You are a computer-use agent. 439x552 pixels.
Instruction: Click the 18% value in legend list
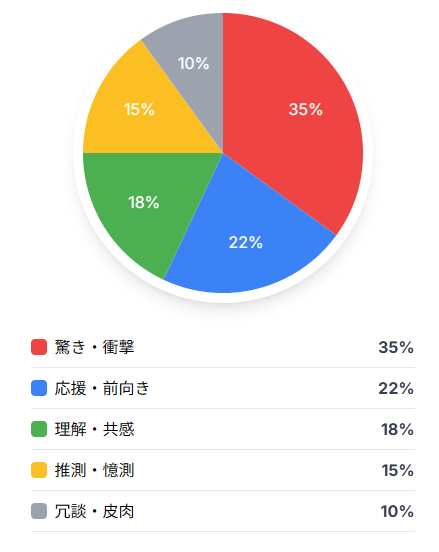pos(397,429)
